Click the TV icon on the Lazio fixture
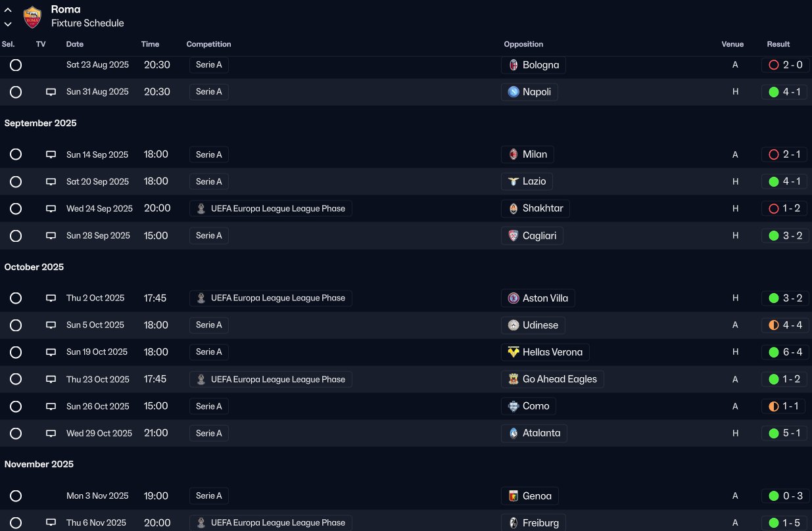812x531 pixels. tap(51, 182)
